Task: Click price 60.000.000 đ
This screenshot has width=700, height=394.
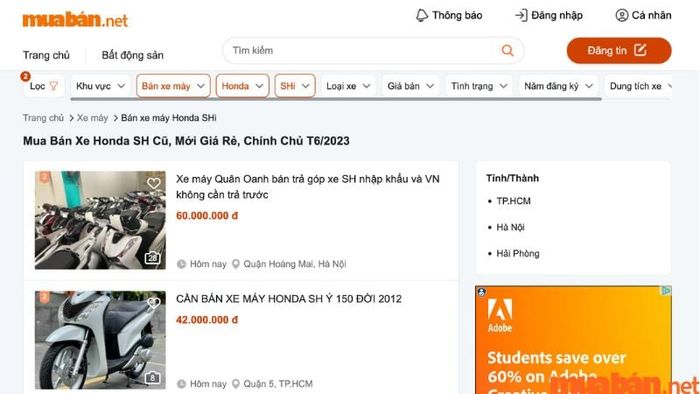Action: tap(207, 216)
